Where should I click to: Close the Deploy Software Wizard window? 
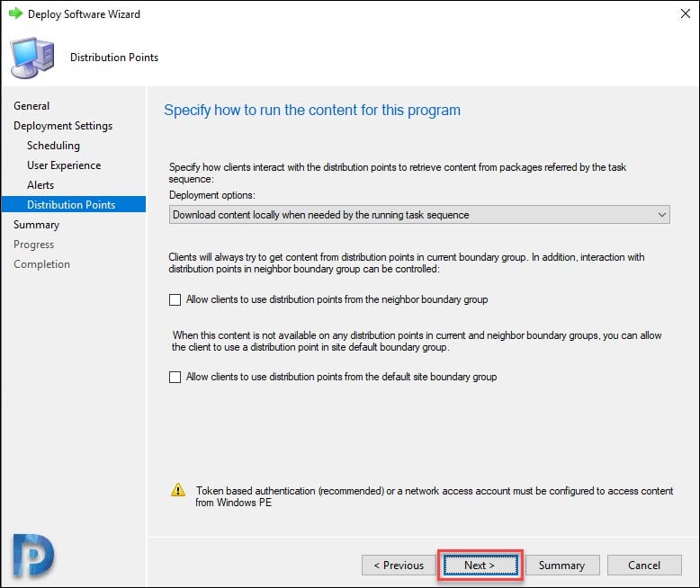pos(686,13)
